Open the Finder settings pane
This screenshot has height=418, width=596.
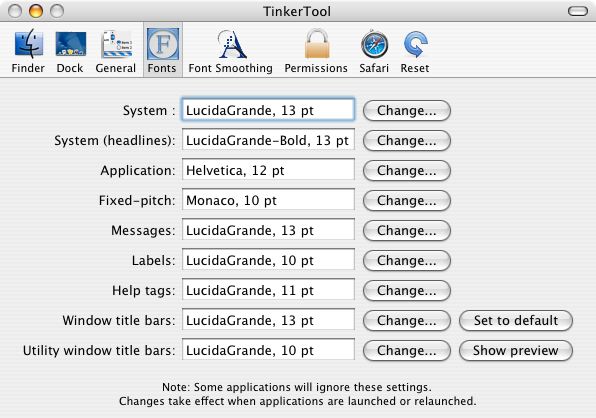tap(28, 51)
